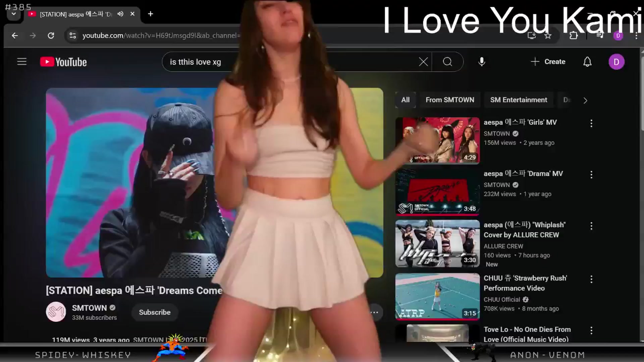Viewport: 644px width, 362px height.
Task: Click the "232M views" text
Action: pos(500,194)
